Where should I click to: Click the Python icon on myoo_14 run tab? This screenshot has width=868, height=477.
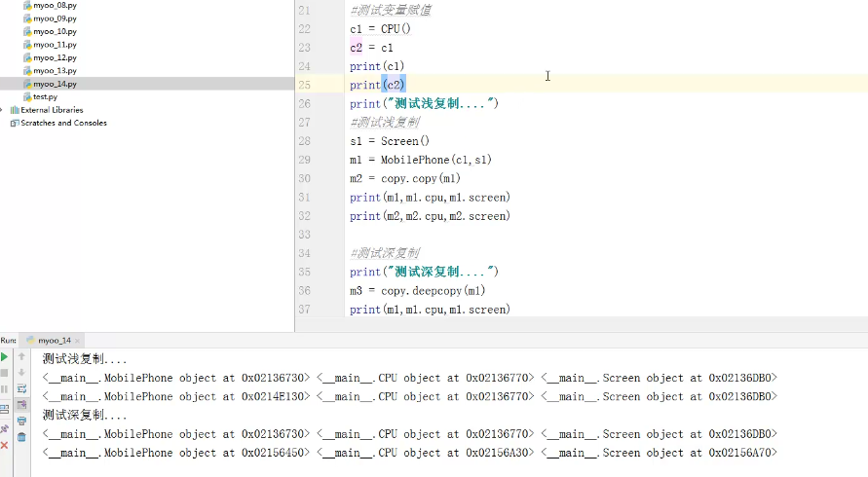point(30,341)
